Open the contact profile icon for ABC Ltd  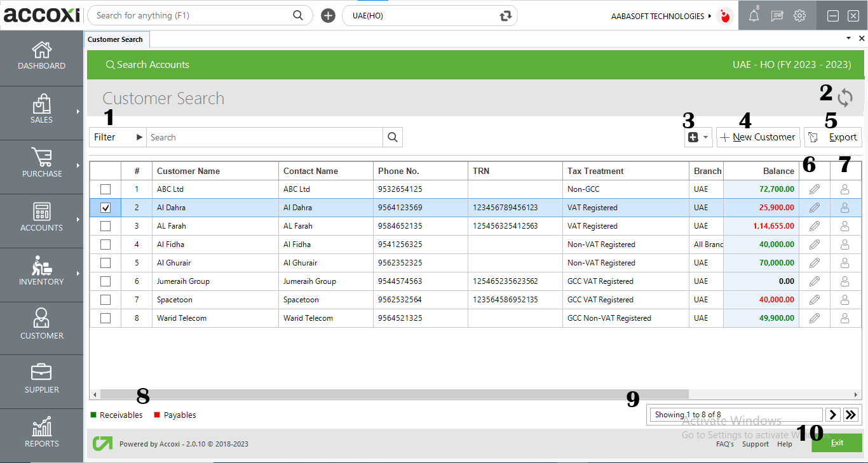(845, 189)
